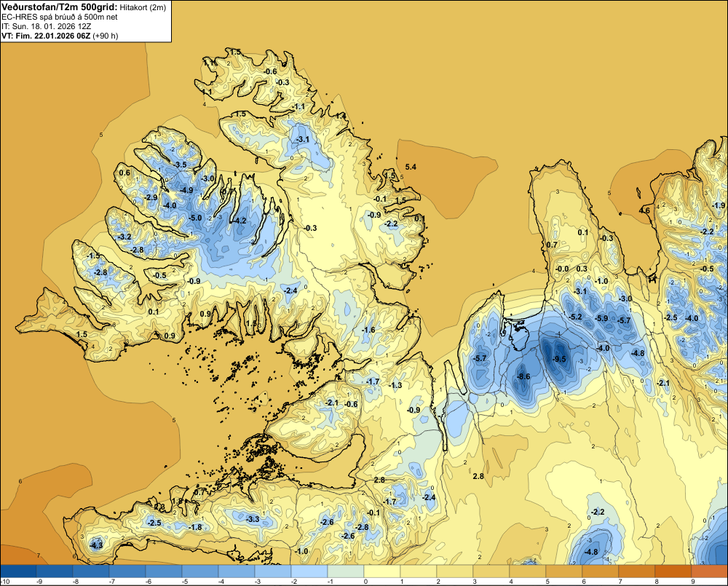Click legend swatch between 8 and 9
Viewport: 728px width, 586px height.
pos(673,571)
